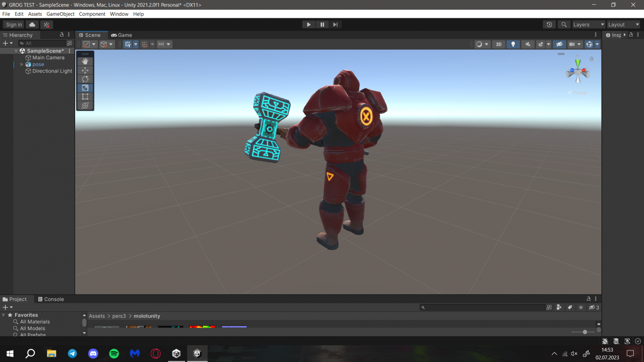The width and height of the screenshot is (644, 362).
Task: Click the Sign in button
Action: [14, 24]
